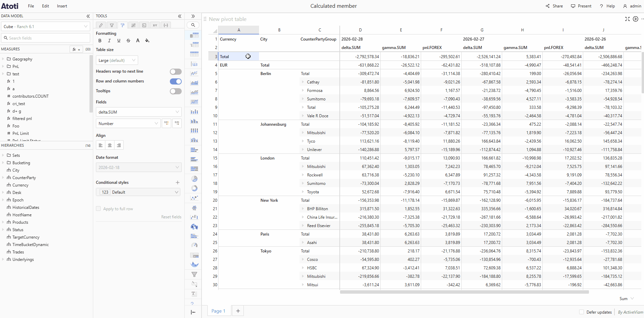Click the fullscreen icon on the pivot table
The width and height of the screenshot is (644, 318).
[x=627, y=19]
